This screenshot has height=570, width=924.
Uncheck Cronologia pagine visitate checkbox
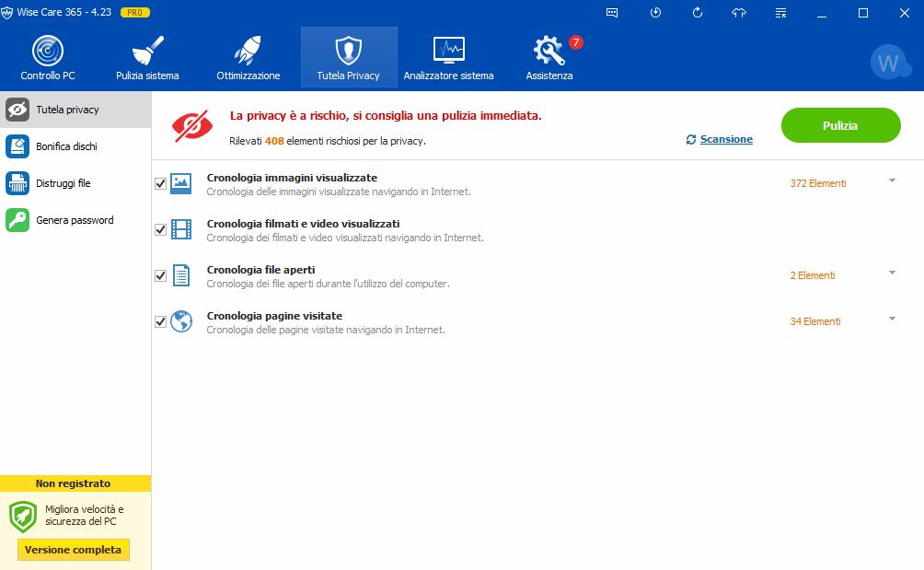coord(160,321)
